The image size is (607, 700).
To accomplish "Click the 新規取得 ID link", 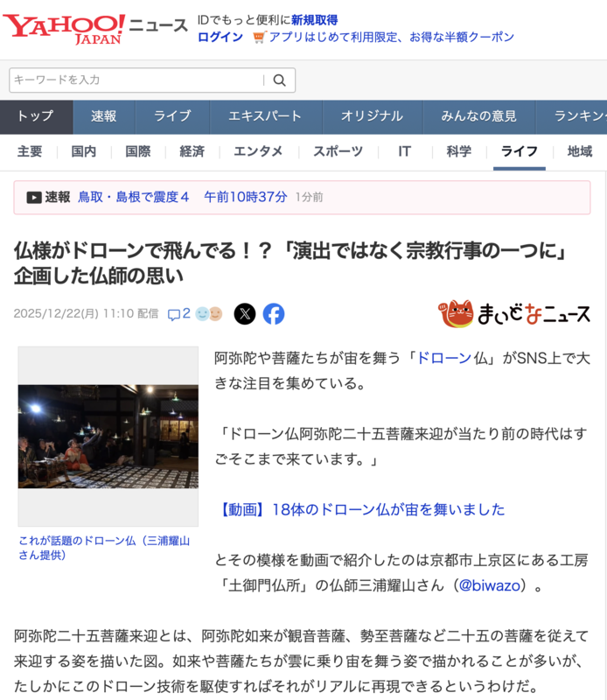I will click(315, 19).
